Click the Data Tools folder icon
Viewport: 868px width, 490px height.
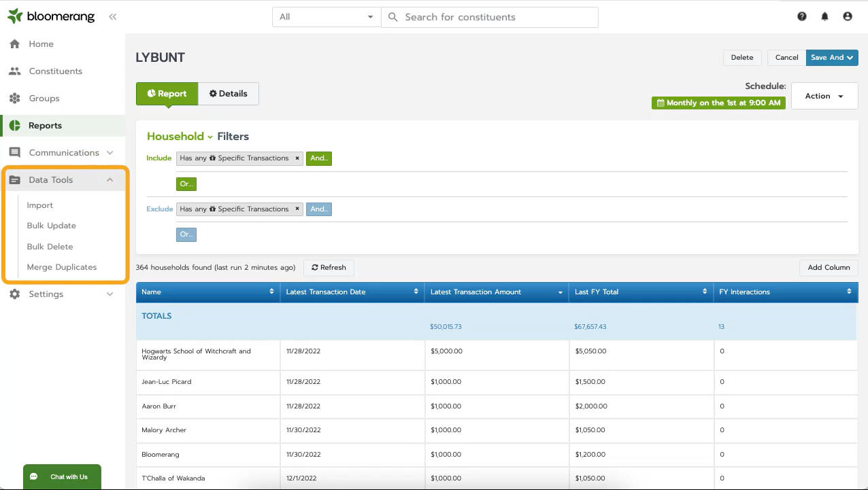pyautogui.click(x=14, y=180)
